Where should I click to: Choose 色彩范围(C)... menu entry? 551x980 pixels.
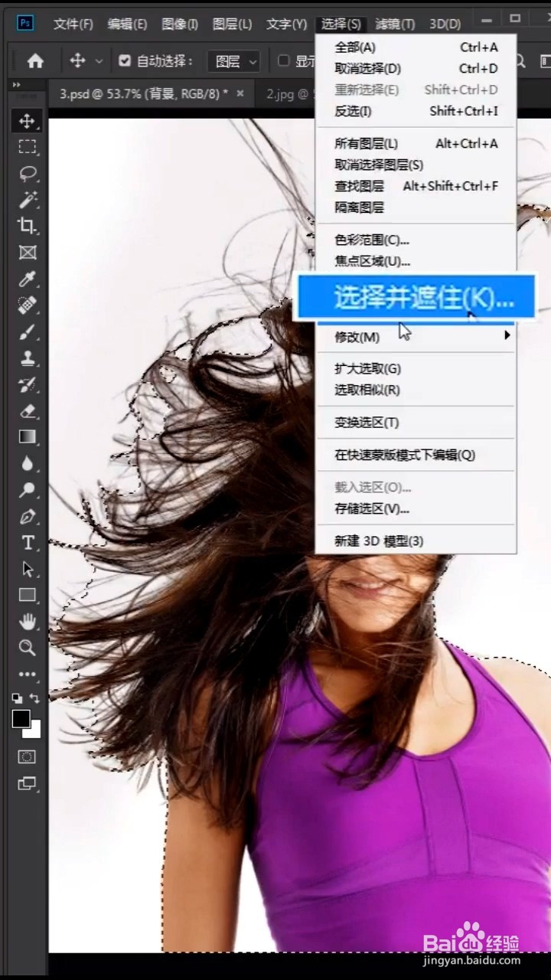pos(416,240)
